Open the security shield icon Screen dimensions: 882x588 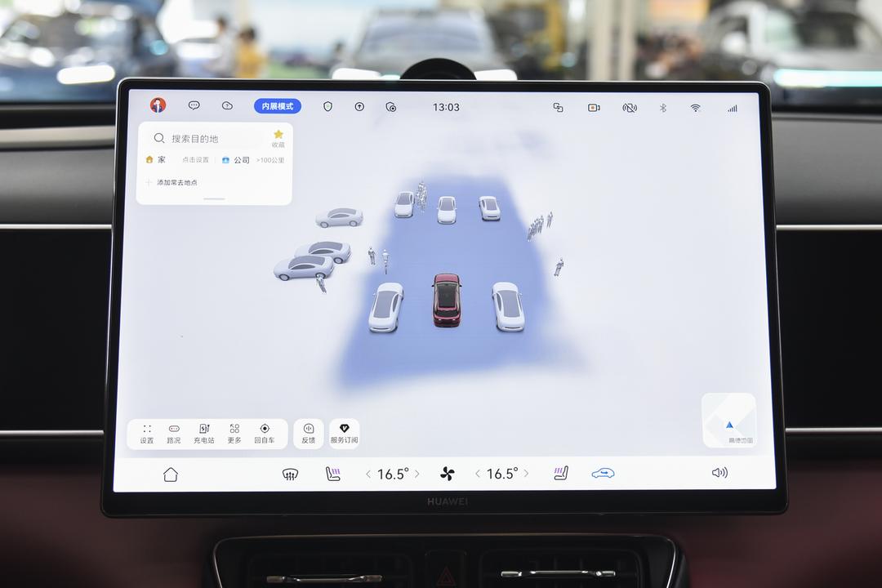(x=328, y=106)
